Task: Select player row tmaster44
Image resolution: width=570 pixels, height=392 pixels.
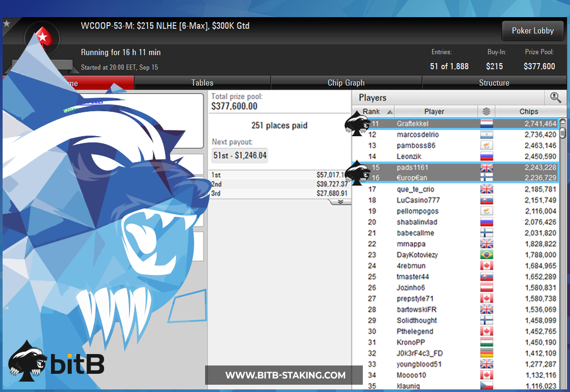Action: click(456, 277)
